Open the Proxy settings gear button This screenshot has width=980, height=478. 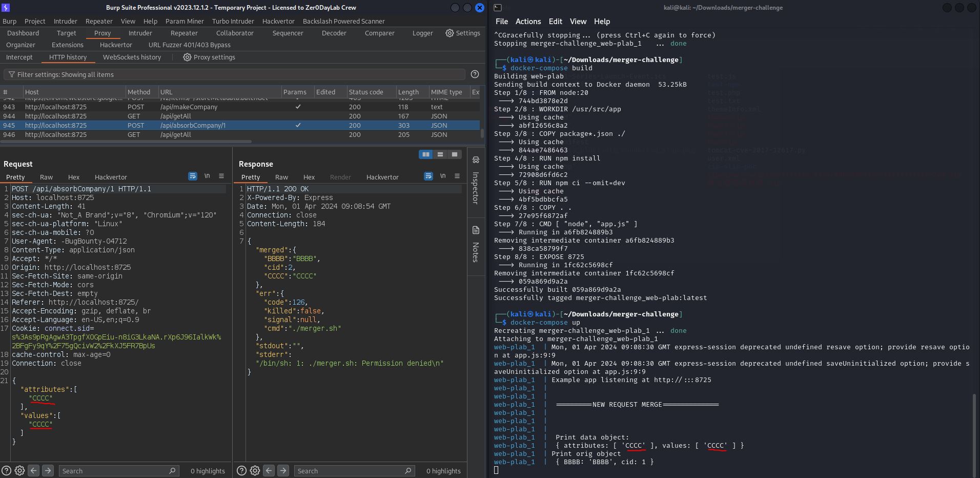tap(209, 57)
